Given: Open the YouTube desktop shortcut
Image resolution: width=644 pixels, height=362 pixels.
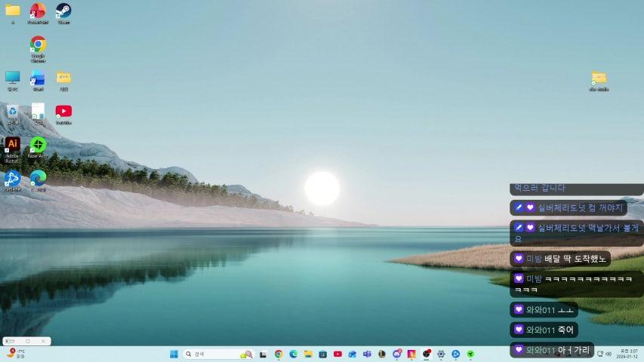Looking at the screenshot, I should pos(63,112).
